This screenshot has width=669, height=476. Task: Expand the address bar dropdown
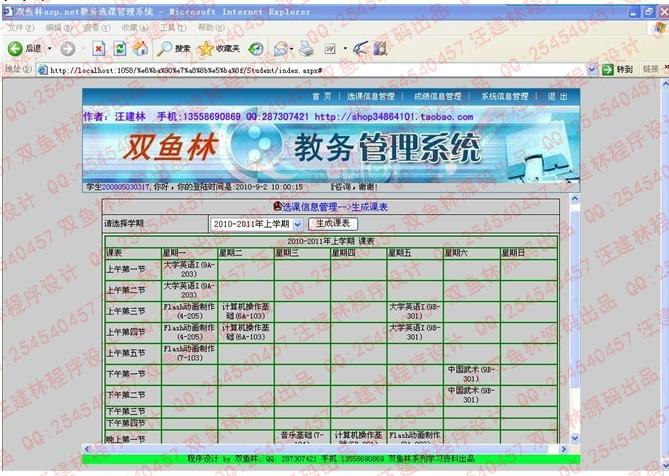(x=591, y=70)
